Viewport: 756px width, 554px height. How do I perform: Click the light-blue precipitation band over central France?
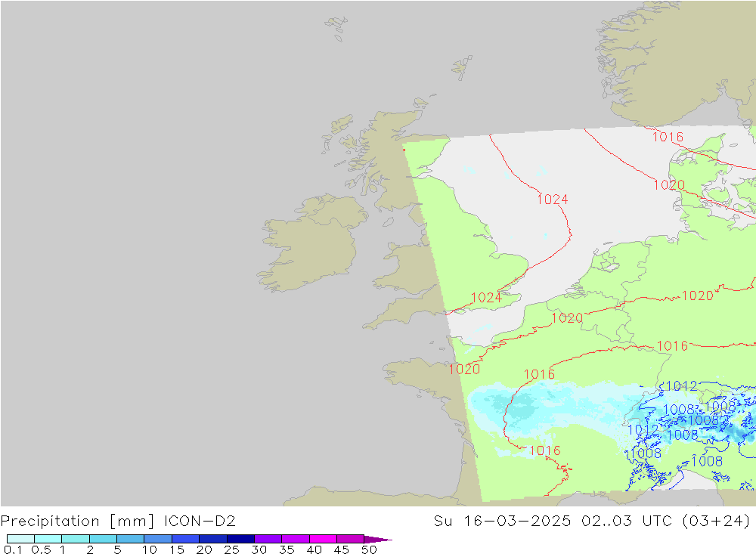(545, 407)
